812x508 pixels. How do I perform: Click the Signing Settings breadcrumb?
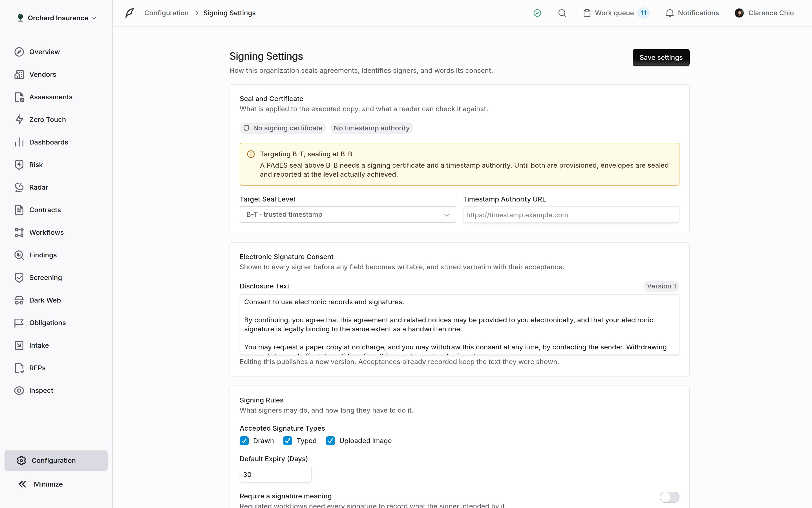coord(230,13)
